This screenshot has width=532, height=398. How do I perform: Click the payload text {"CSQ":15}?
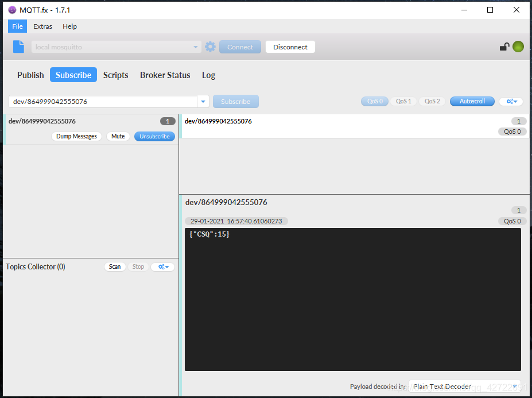pyautogui.click(x=209, y=234)
